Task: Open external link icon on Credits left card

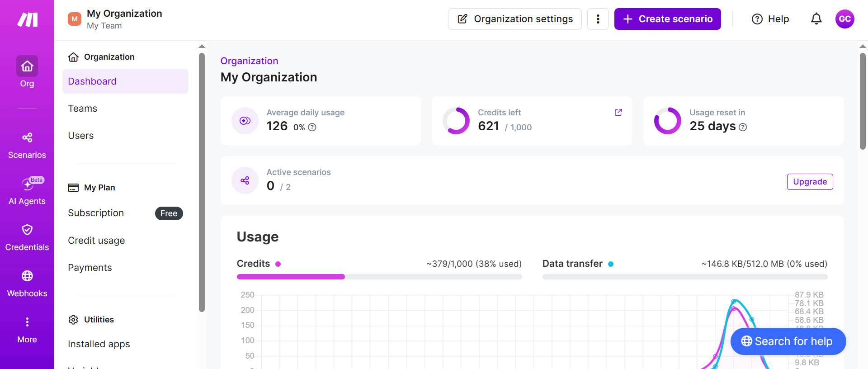Action: click(618, 113)
